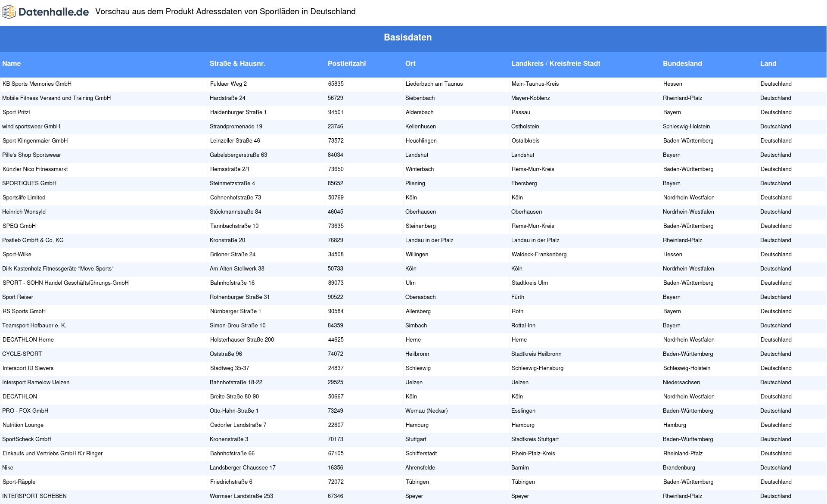Click Landkreis Waldeck-Frankenberg
Image resolution: width=827 pixels, height=504 pixels.
click(539, 255)
